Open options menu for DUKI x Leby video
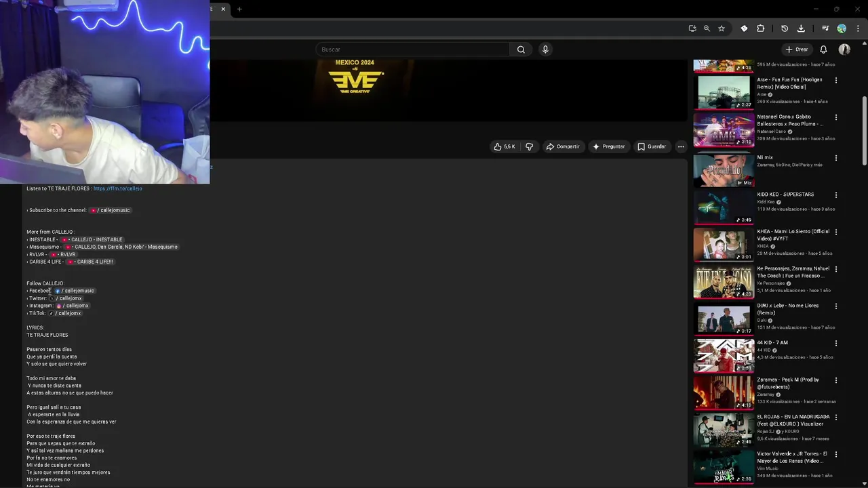868x488 pixels. click(835, 306)
